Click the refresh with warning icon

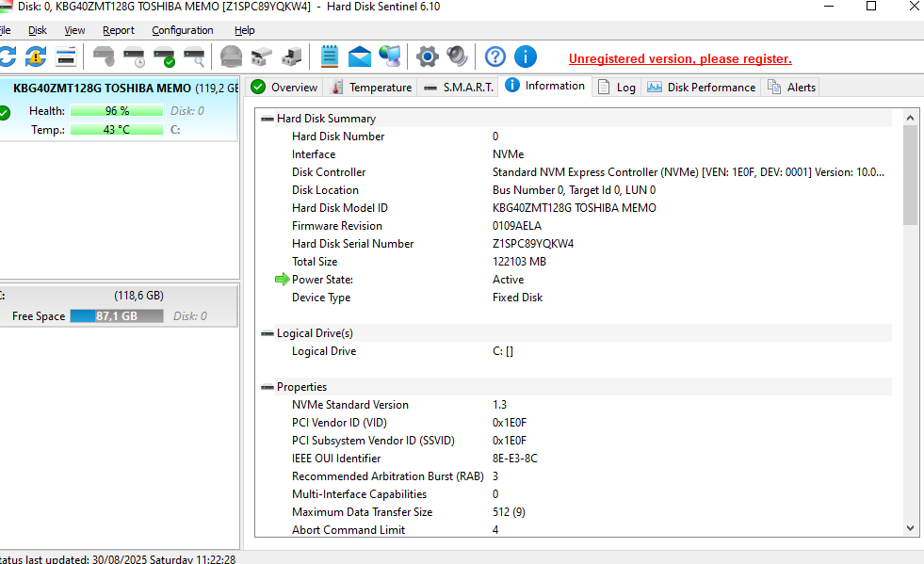click(36, 56)
